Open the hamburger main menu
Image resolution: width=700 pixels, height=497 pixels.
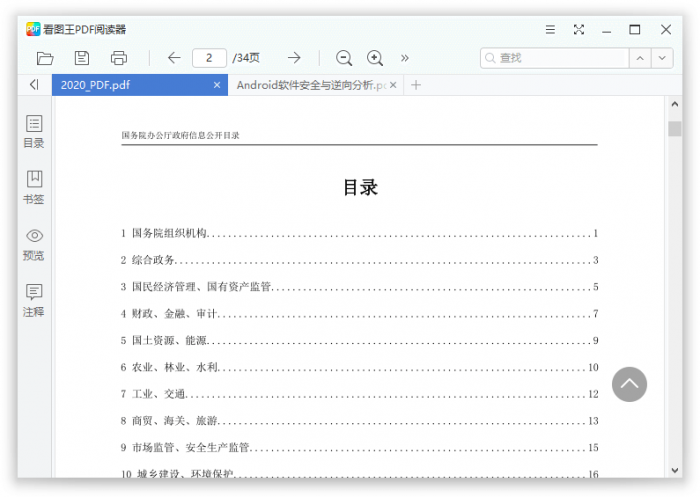click(x=550, y=30)
